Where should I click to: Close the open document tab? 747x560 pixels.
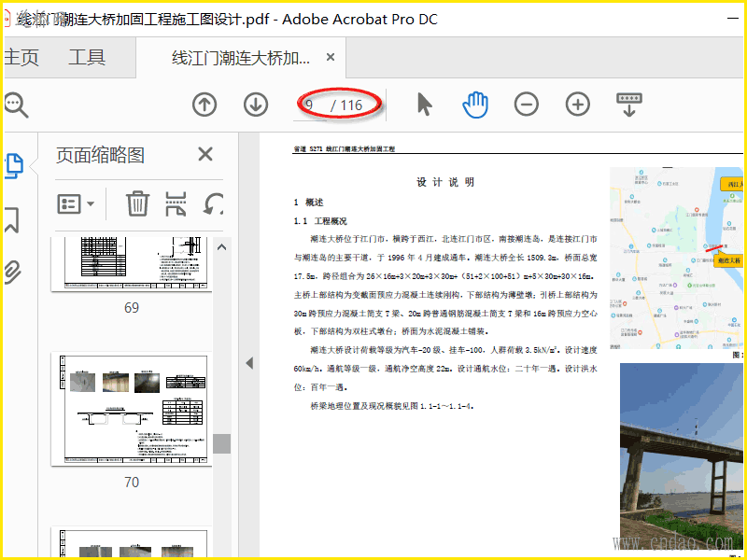point(331,57)
